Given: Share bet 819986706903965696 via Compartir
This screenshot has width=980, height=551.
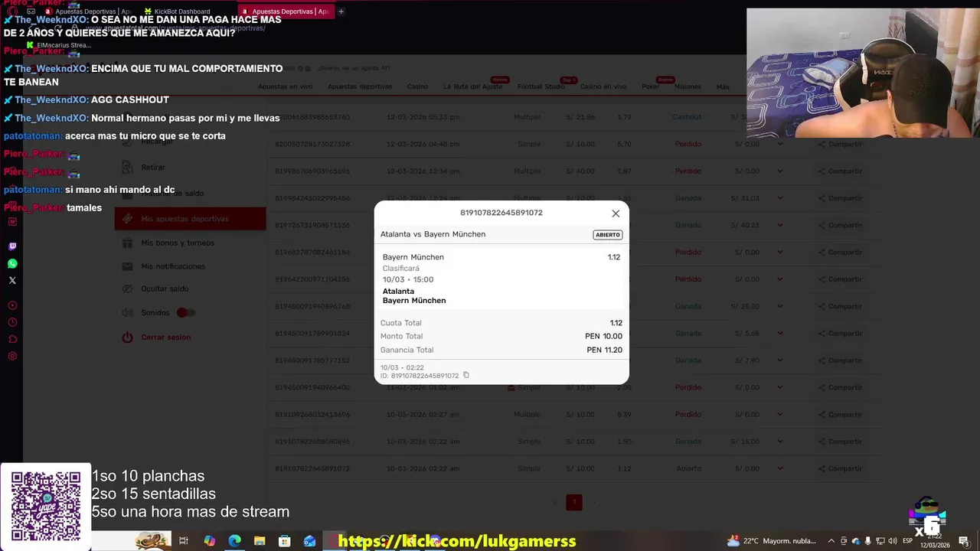Looking at the screenshot, I should click(840, 171).
